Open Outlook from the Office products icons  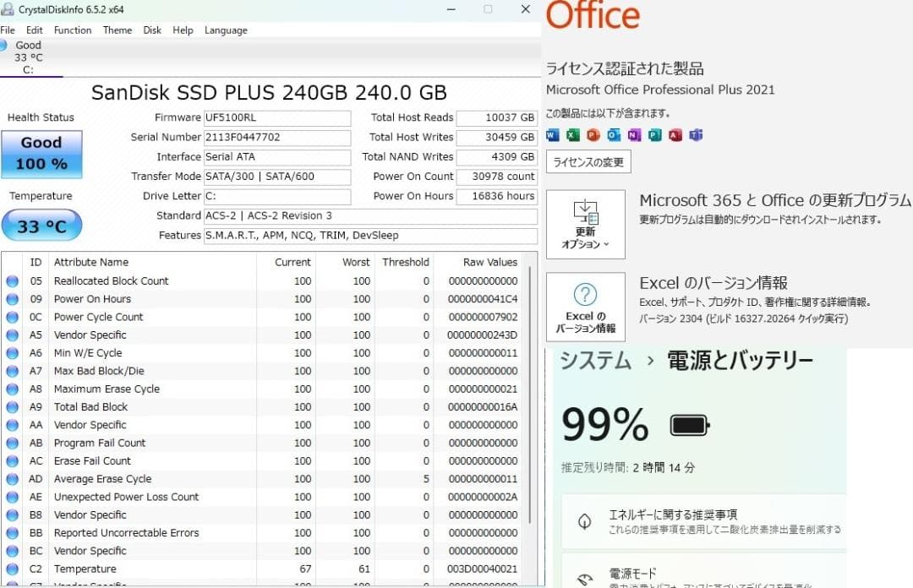[612, 135]
